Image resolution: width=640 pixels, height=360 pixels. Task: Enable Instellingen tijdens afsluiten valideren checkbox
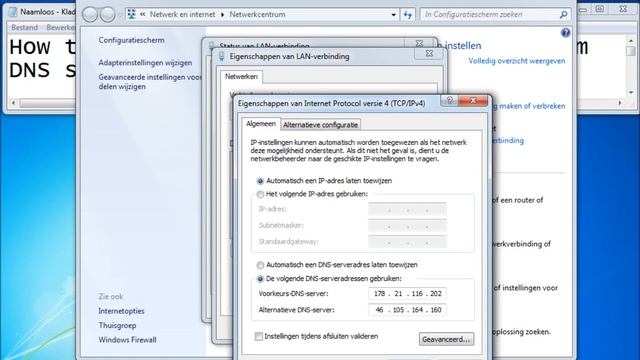tap(258, 336)
